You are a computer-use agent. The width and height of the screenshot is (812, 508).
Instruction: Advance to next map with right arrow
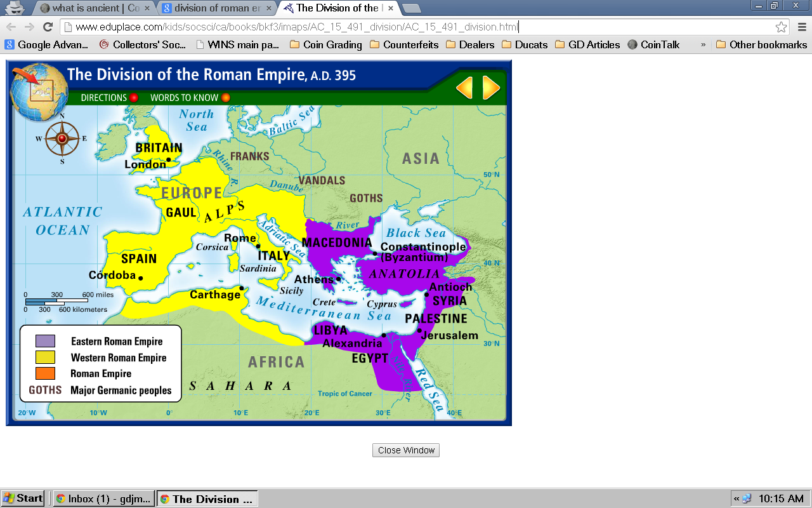[491, 88]
